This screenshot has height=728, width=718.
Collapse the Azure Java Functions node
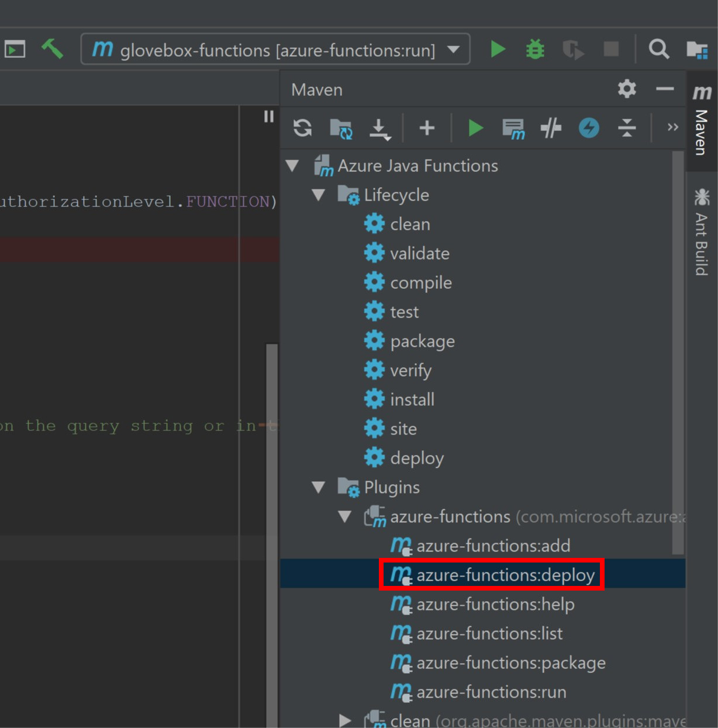(292, 165)
